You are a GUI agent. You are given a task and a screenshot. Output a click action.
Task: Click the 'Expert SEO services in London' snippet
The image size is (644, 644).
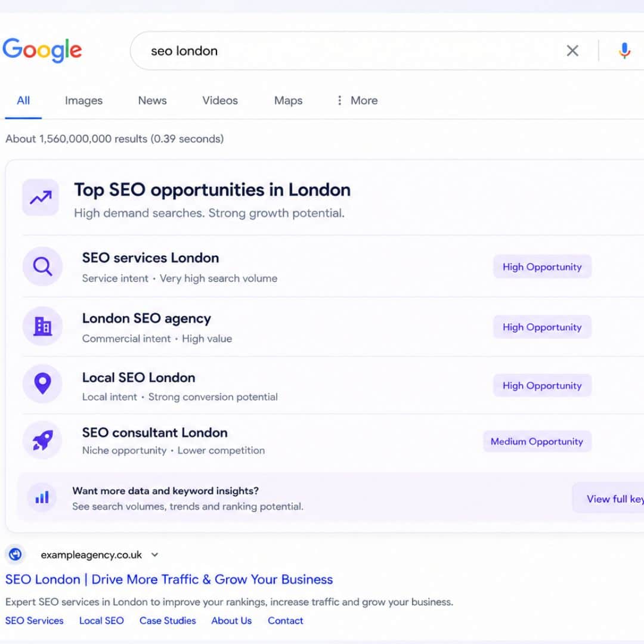click(229, 602)
